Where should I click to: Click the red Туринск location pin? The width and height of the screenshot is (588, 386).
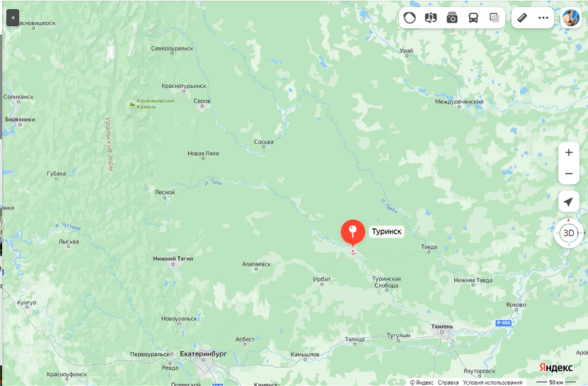tap(352, 232)
